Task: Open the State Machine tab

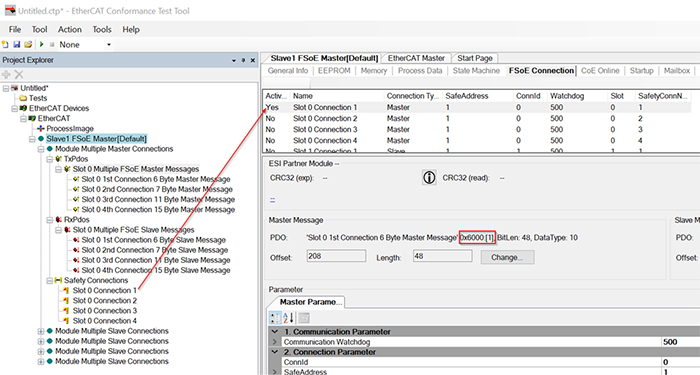Action: click(x=476, y=71)
